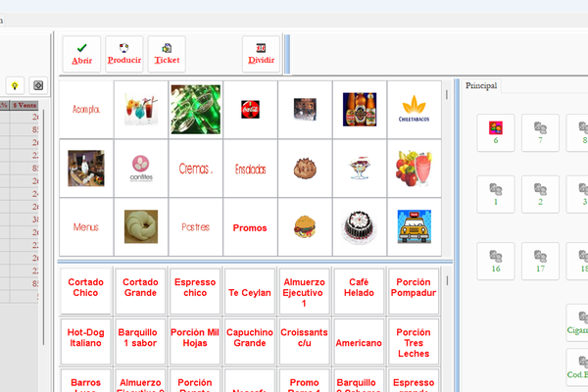Click the yellow lightbulb icon
The height and width of the screenshot is (392, 588).
point(15,85)
